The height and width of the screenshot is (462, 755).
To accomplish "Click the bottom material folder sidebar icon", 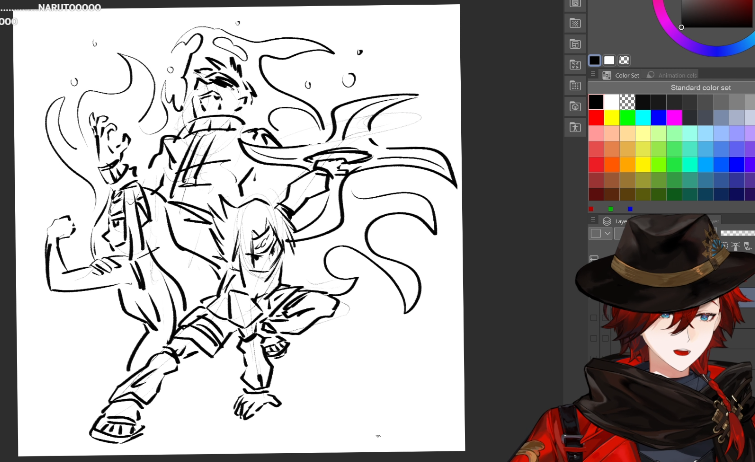I will pos(575,127).
